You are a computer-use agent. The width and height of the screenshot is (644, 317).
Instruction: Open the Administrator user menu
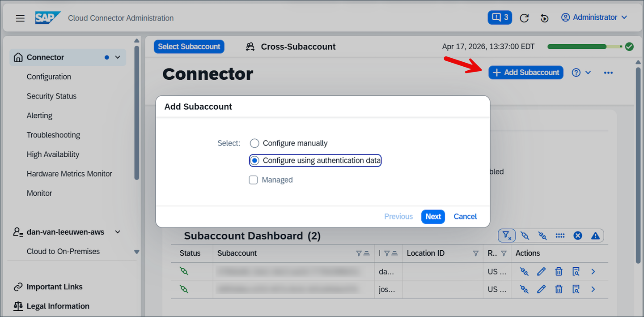pos(594,17)
